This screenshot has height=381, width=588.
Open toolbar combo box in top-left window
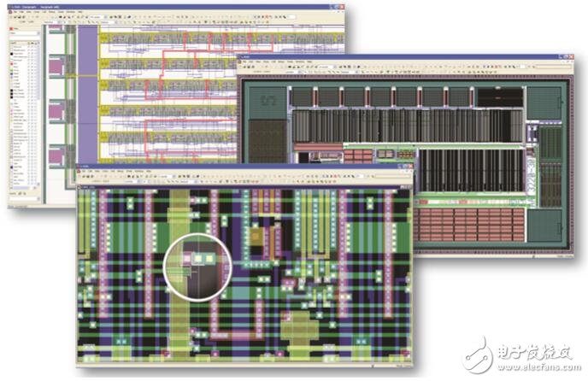96,17
